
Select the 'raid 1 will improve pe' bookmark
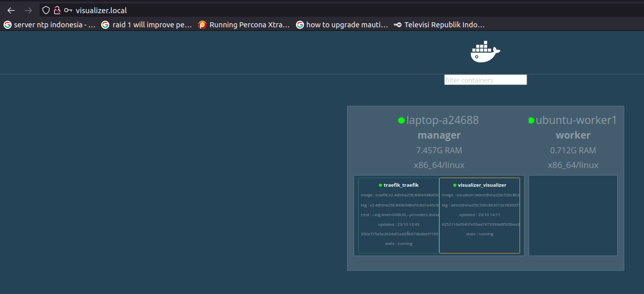coord(147,24)
